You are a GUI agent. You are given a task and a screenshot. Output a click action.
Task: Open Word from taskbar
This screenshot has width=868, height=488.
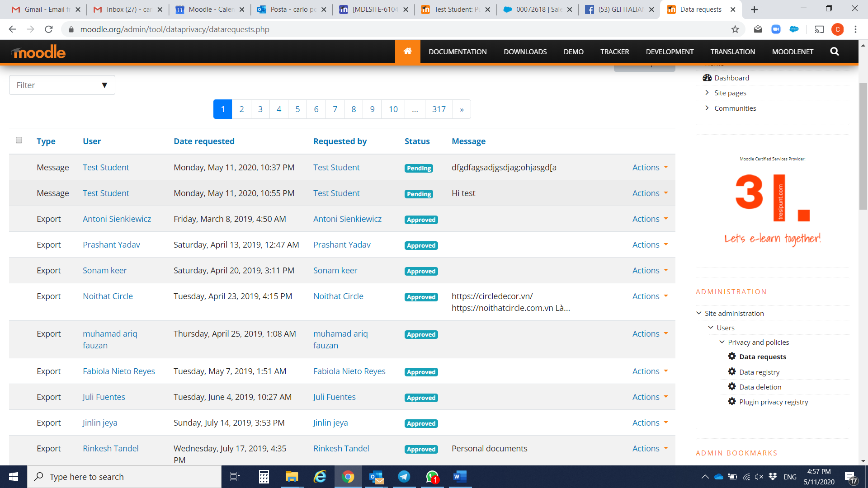460,477
